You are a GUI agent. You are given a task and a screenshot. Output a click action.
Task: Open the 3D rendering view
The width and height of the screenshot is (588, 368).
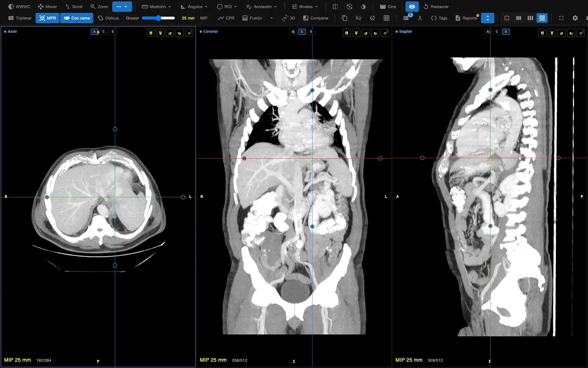click(x=288, y=18)
